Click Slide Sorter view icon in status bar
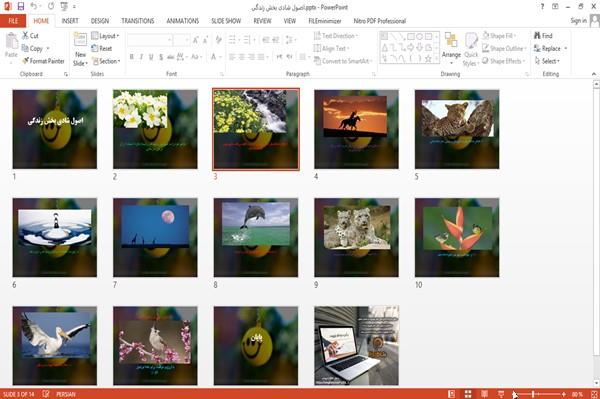Image resolution: width=600 pixels, height=399 pixels. click(x=468, y=394)
